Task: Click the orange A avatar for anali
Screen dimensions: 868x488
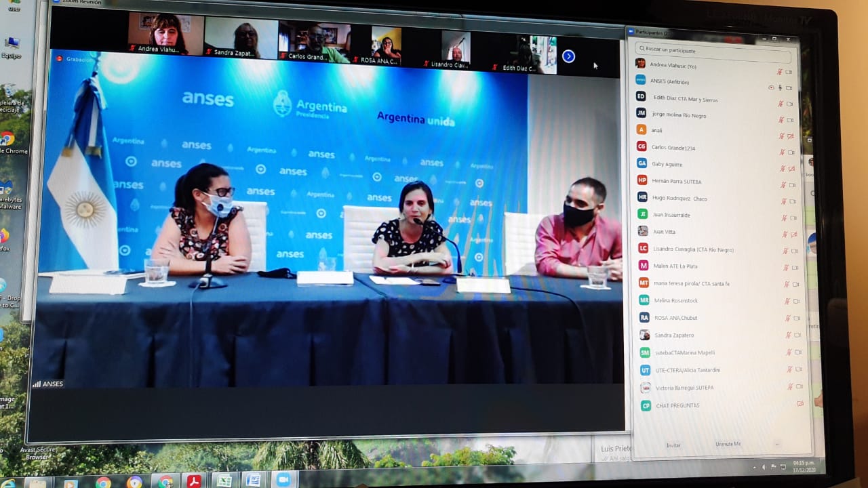Action: [641, 129]
